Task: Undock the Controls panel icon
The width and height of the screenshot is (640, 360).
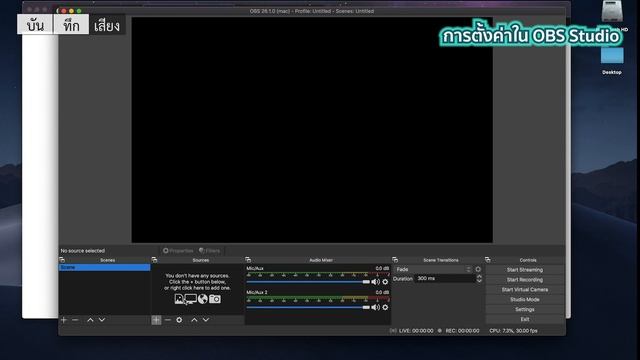Action: [x=487, y=260]
